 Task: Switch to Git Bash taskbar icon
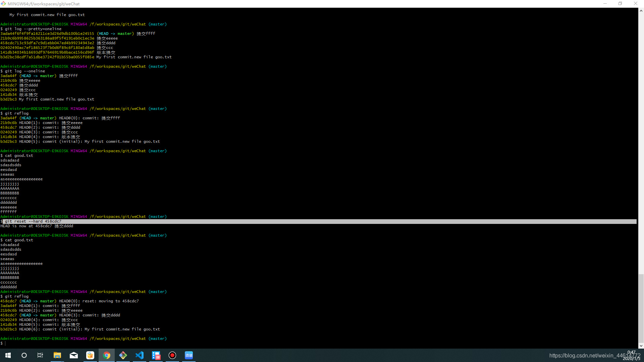pyautogui.click(x=123, y=355)
